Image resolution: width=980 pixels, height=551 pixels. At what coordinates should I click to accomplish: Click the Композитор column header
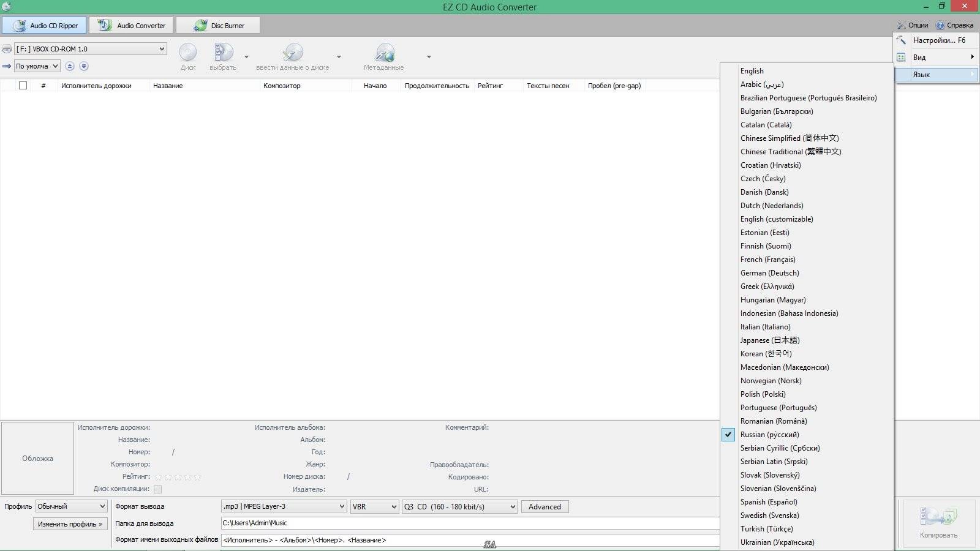282,86
